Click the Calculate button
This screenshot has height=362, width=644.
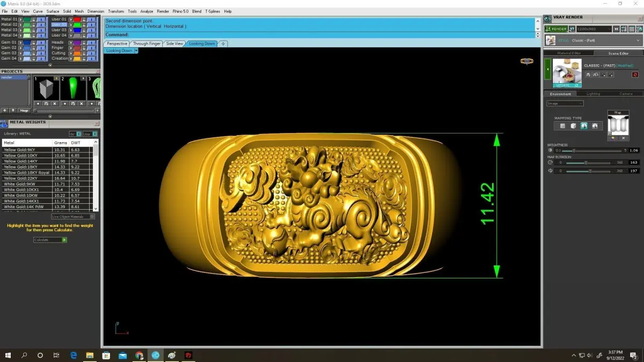(x=50, y=240)
